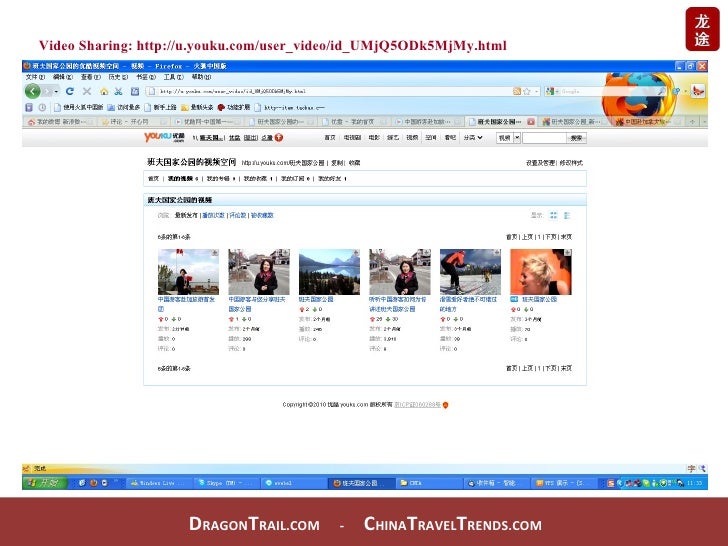
Task: Click the 搜索 button in Youku header
Action: coord(576,137)
